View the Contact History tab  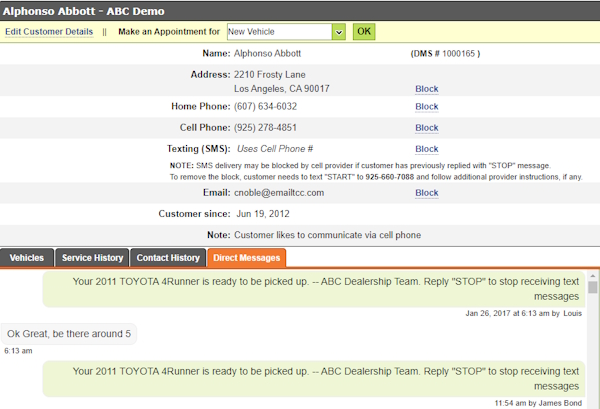(x=168, y=258)
